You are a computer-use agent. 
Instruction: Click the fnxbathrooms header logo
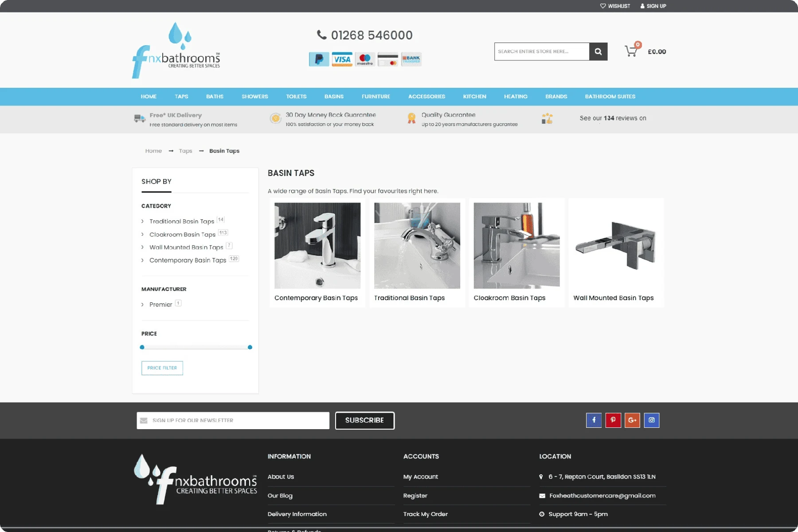pos(176,51)
